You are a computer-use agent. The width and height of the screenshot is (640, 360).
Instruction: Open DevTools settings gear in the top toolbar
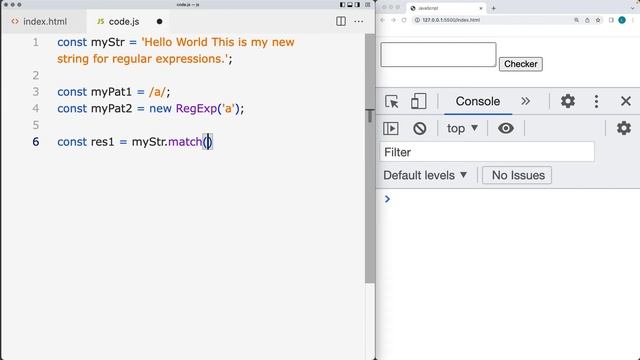coord(568,101)
